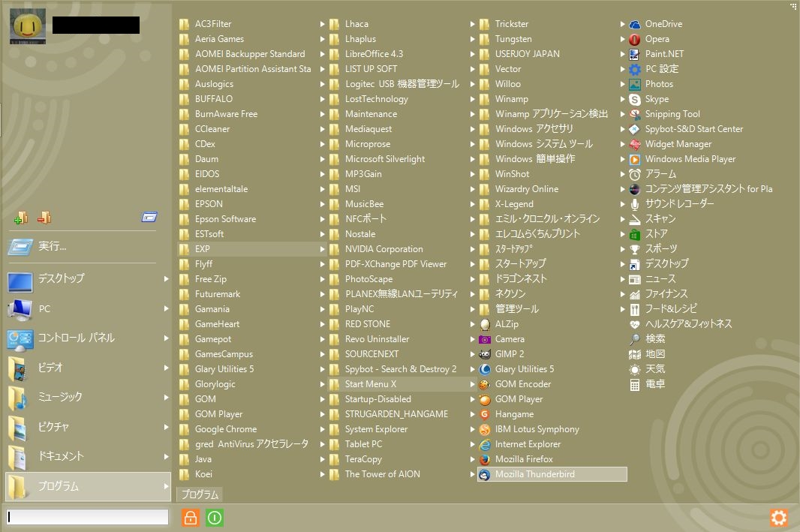Click the プログラム tab label at bottom
Viewport: 800px width, 532px height.
coord(200,494)
